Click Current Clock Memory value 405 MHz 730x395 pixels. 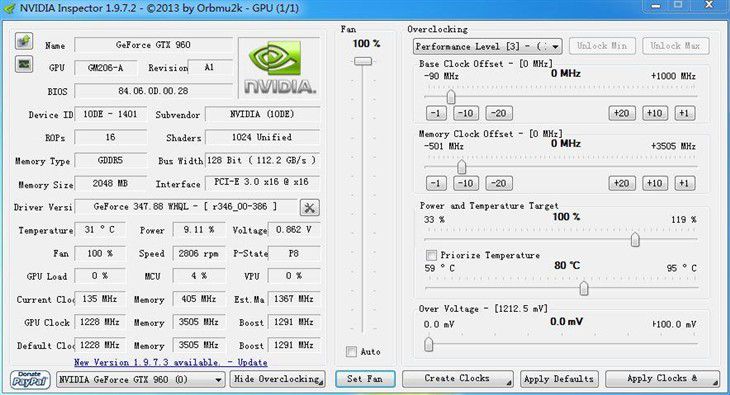coord(198,299)
